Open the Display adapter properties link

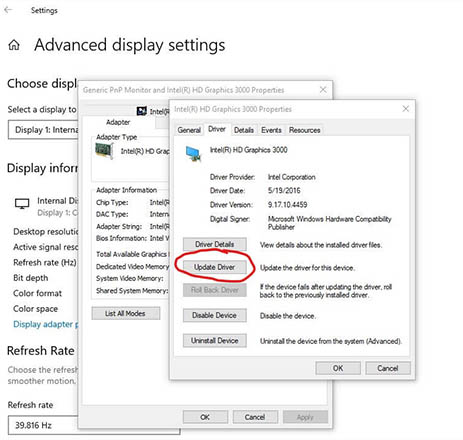(45, 324)
